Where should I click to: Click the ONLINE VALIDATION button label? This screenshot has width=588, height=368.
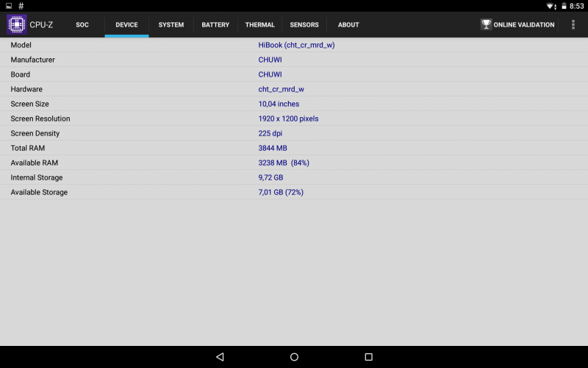tap(524, 25)
